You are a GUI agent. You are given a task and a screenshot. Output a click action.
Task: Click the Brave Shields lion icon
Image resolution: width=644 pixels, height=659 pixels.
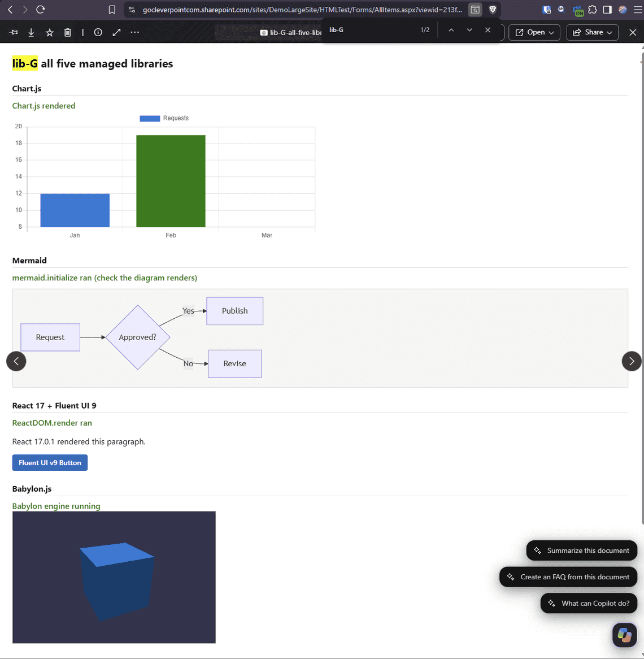pos(493,9)
